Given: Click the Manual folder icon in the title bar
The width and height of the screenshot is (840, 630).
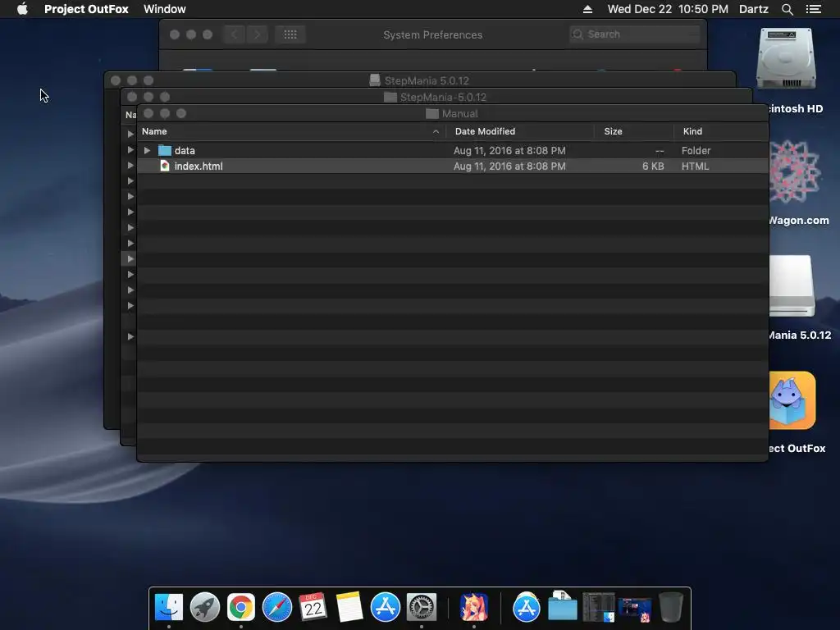Looking at the screenshot, I should (x=431, y=113).
